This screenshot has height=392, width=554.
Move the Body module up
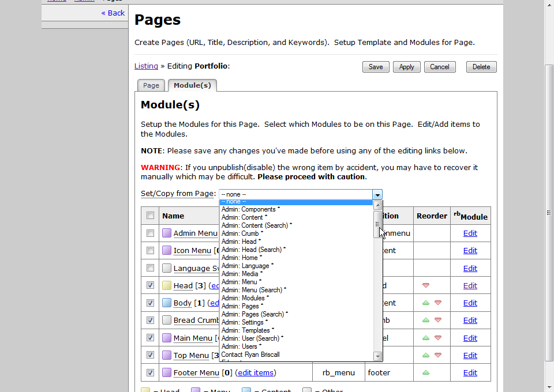[x=426, y=303]
